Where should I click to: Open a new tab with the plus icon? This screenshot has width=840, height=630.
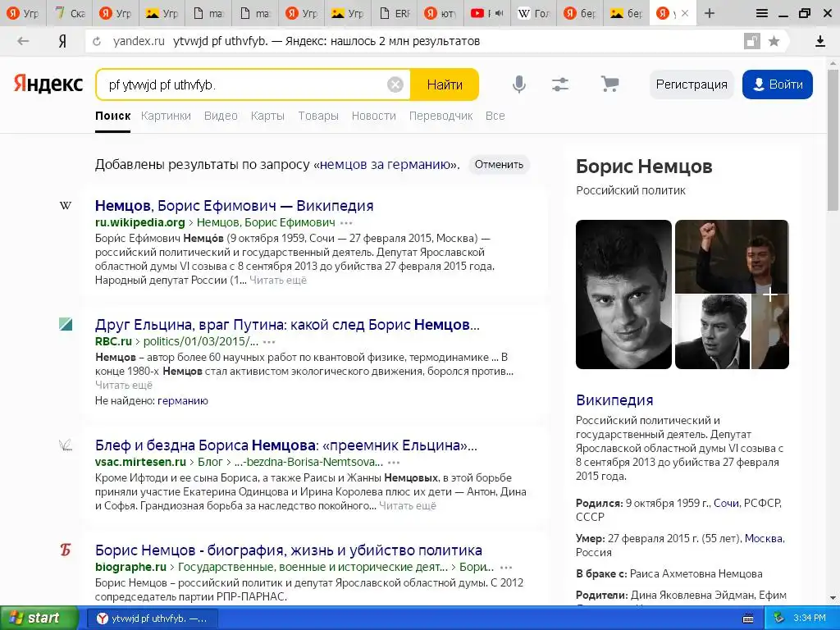(710, 13)
